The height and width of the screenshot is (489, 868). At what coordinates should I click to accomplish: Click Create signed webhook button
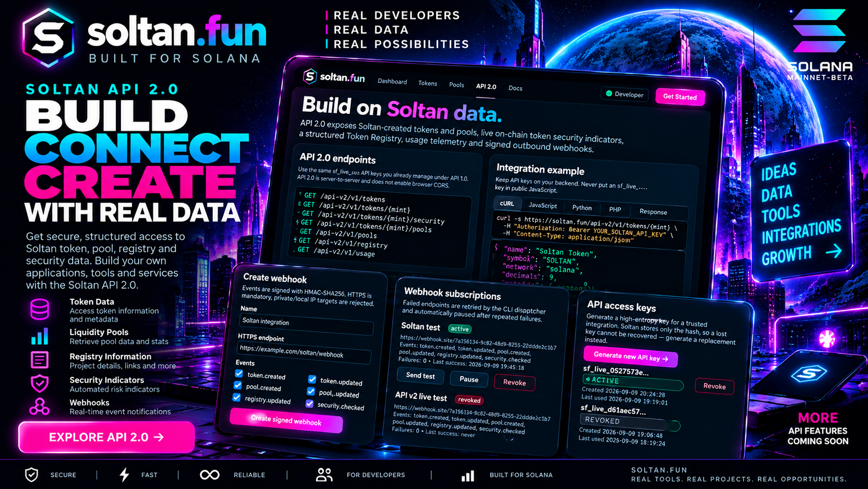286,420
